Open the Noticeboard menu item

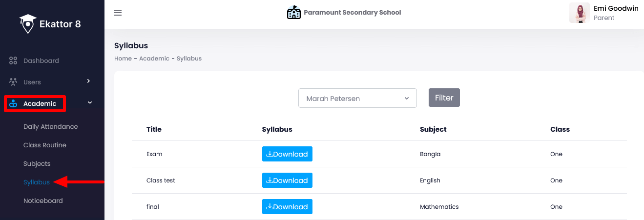[x=43, y=200]
